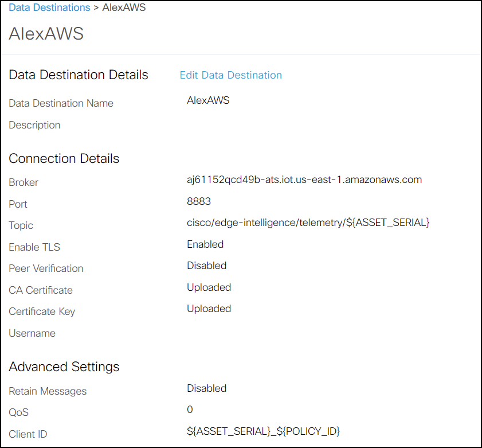Click the Edit Data Destination link
The image size is (482, 448).
pyautogui.click(x=231, y=75)
